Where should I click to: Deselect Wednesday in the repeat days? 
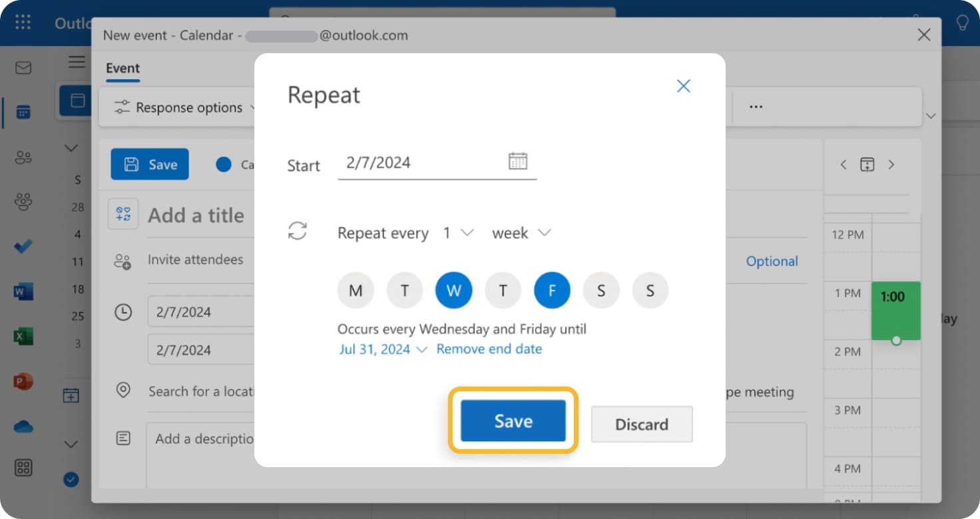pyautogui.click(x=453, y=291)
